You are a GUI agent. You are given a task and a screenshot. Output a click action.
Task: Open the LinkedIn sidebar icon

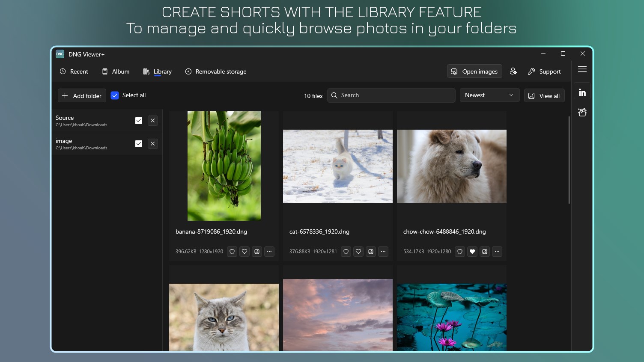point(582,92)
